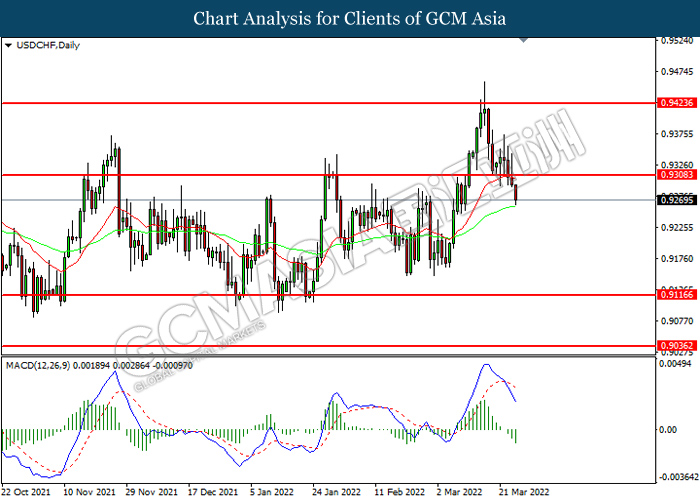Click the -0.003642 MACD scale value

[x=678, y=477]
